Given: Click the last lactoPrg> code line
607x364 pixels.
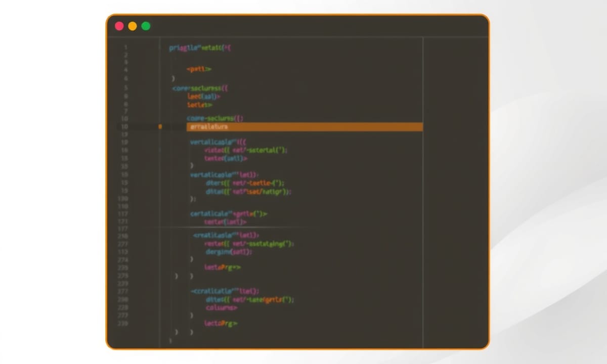Looking at the screenshot, I should tap(221, 323).
